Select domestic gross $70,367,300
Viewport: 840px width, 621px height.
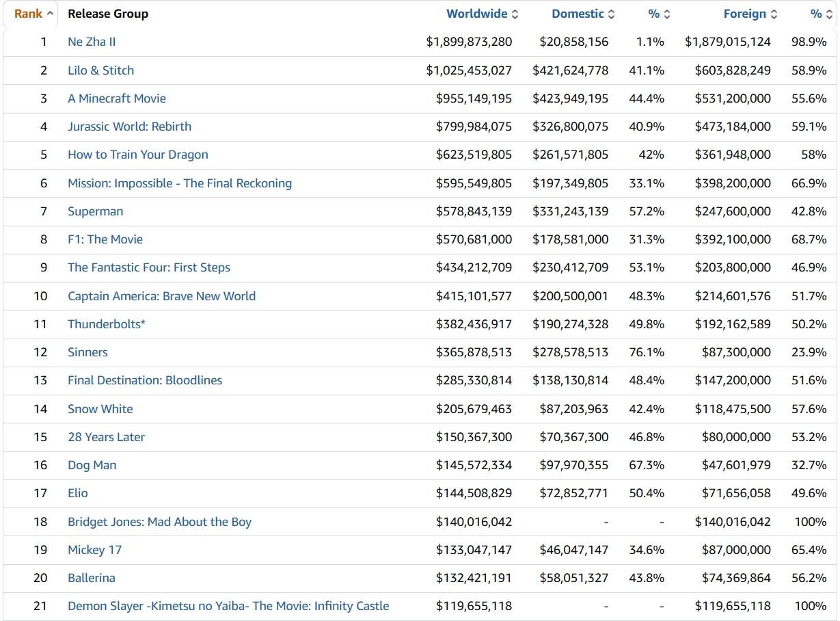point(573,437)
